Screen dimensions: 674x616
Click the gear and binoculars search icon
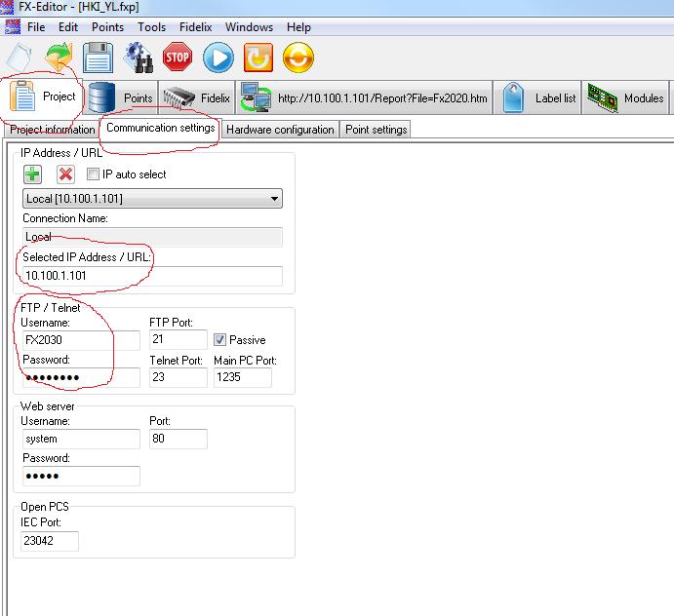pos(138,58)
